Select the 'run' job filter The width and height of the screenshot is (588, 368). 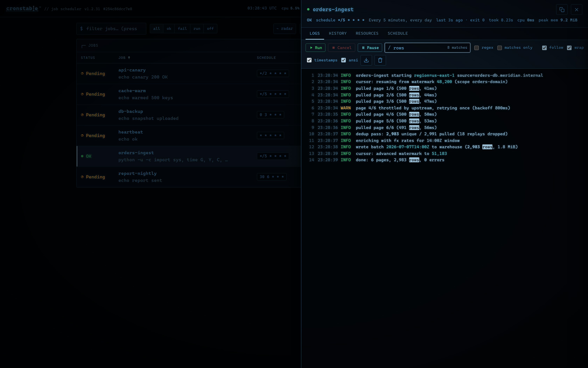197,29
